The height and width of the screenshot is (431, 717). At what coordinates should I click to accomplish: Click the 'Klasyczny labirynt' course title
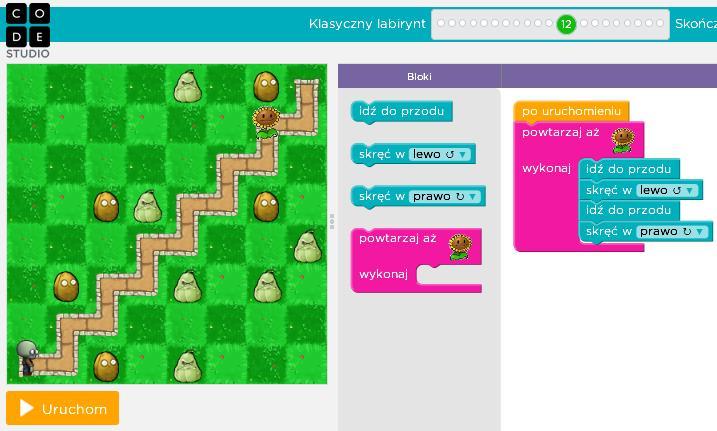(x=367, y=24)
